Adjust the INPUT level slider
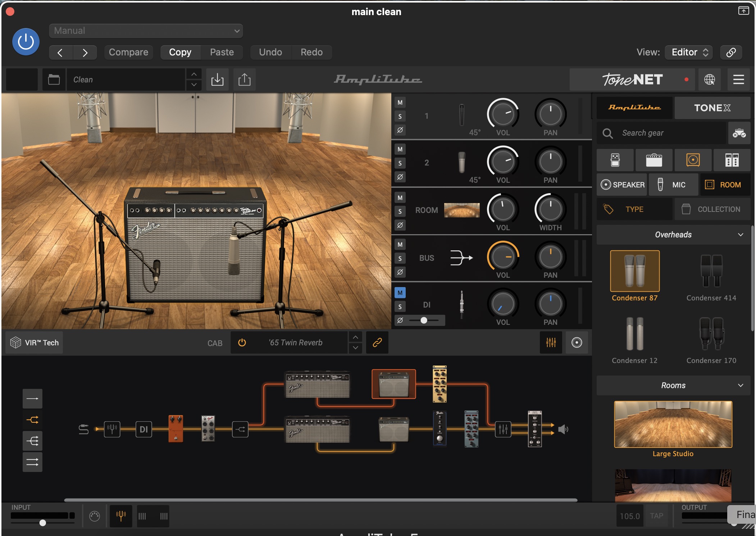 (43, 523)
